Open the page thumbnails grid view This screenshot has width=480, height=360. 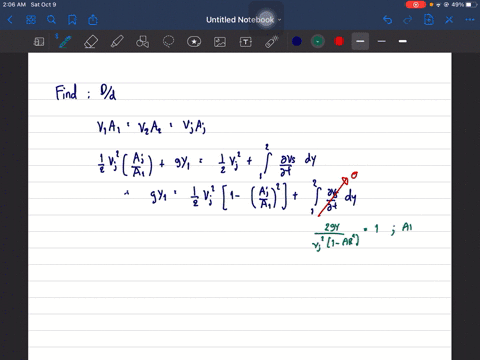click(x=31, y=20)
